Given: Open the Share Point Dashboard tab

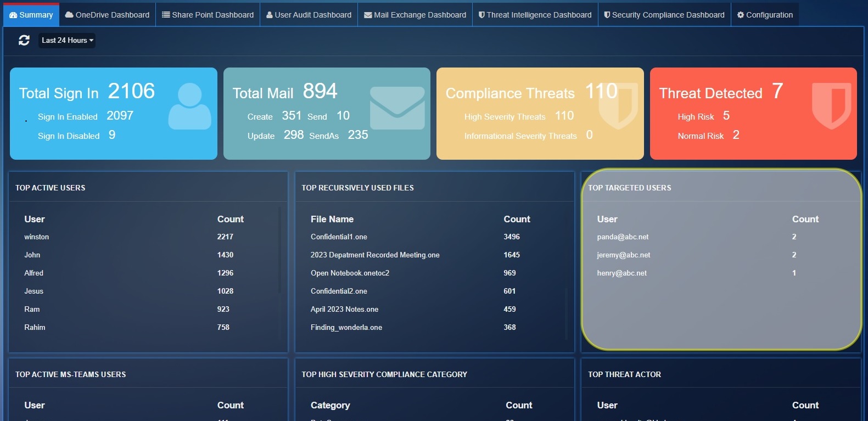Looking at the screenshot, I should coord(208,15).
